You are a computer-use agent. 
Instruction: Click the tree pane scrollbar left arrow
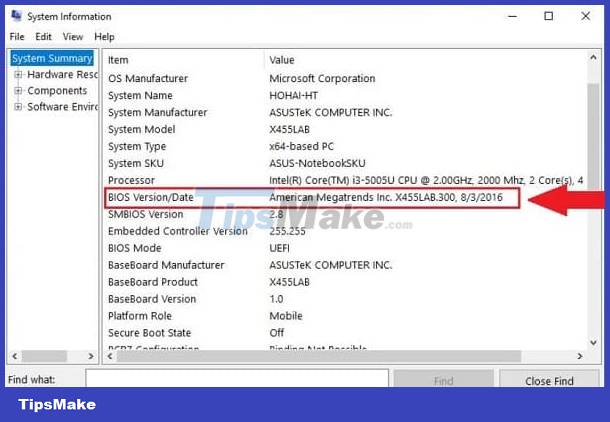[x=15, y=356]
